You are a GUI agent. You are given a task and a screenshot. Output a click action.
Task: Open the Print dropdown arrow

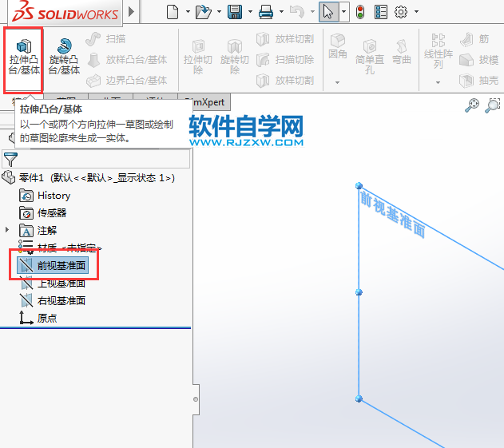(281, 12)
